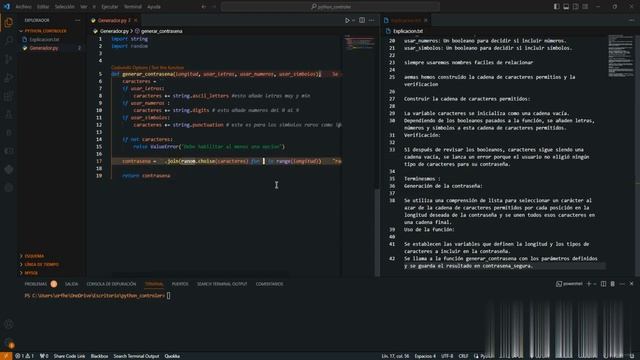640x360 pixels.
Task: Open the Accounts icon in activity bar
Action: pos(9,324)
